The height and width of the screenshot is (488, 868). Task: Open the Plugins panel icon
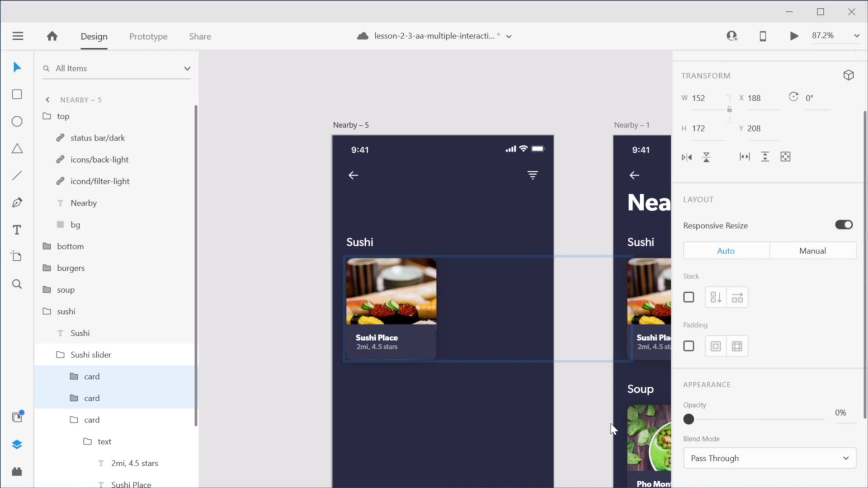17,472
